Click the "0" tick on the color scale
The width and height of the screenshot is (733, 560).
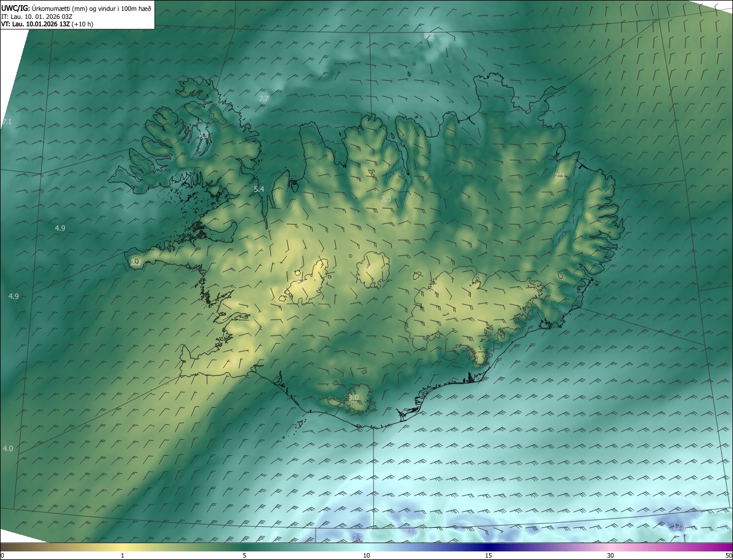[2, 556]
